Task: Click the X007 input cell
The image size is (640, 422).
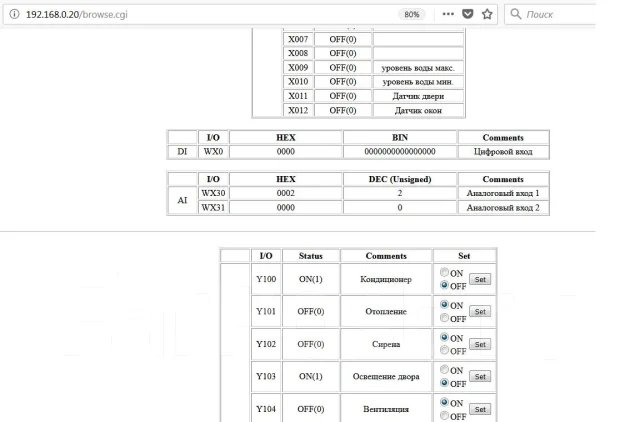Action: (298, 39)
